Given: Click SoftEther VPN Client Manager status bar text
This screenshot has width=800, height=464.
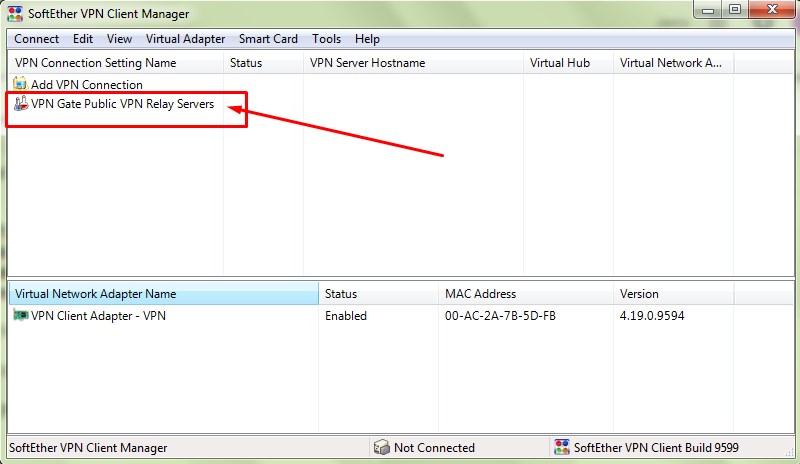Looking at the screenshot, I should pos(88,448).
